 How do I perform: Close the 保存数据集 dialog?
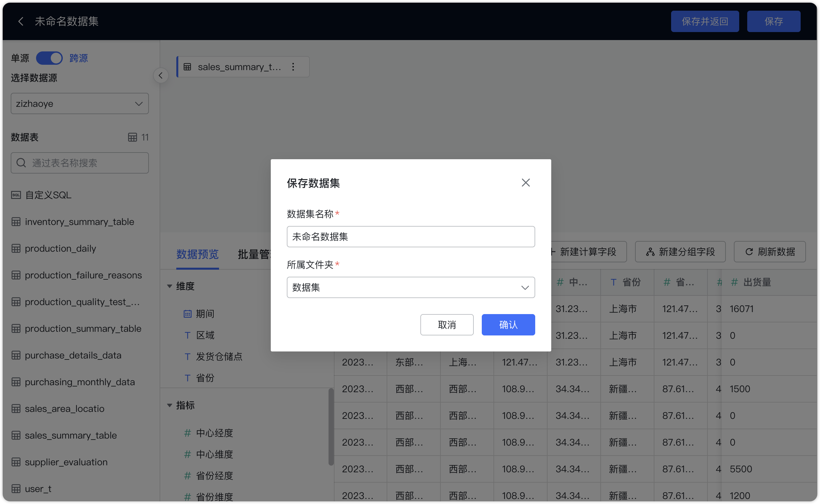[x=526, y=183]
